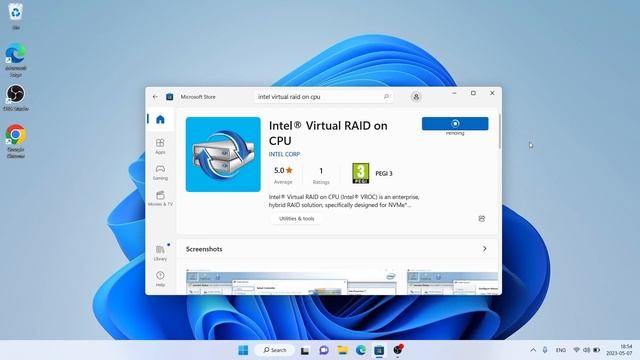Open the Wi-Fi network tray icon
Image resolution: width=640 pixels, height=360 pixels.
tap(576, 350)
